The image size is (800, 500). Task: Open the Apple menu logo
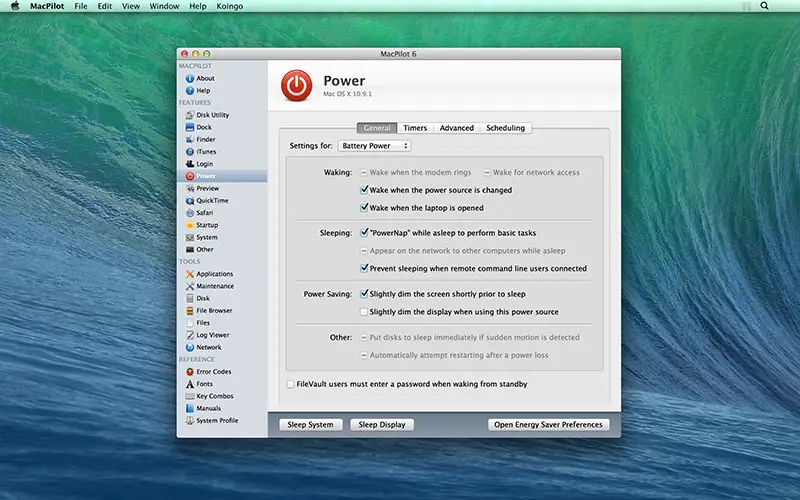click(x=15, y=6)
